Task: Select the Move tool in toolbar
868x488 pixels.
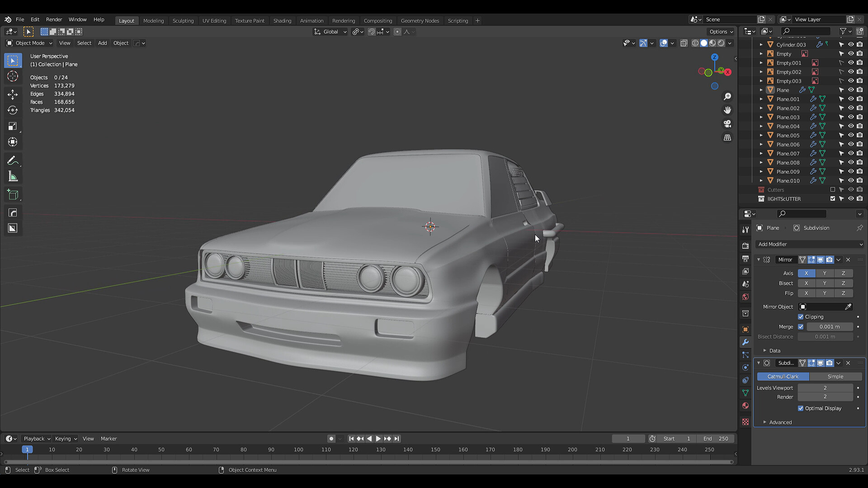Action: tap(13, 94)
